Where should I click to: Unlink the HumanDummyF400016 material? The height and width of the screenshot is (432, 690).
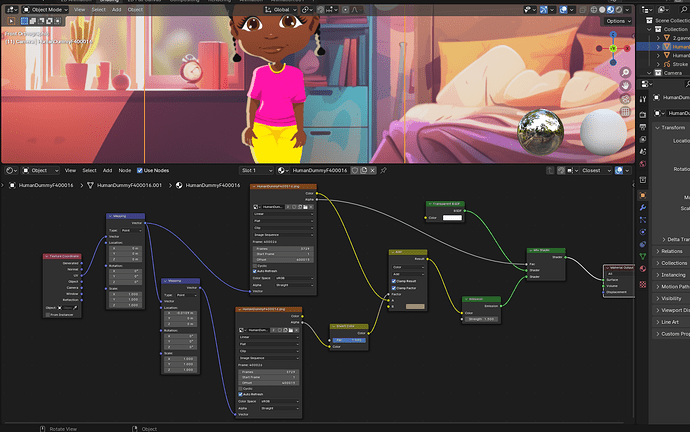[372, 170]
